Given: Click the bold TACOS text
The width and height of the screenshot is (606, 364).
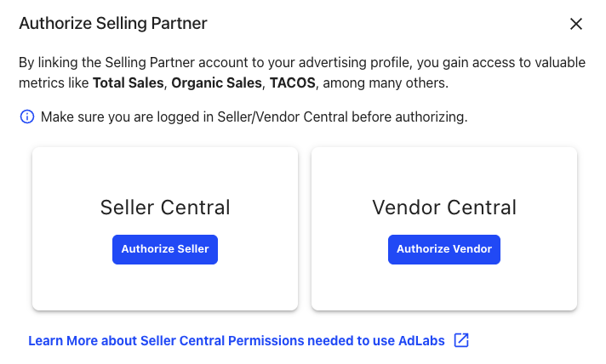Looking at the screenshot, I should point(293,83).
